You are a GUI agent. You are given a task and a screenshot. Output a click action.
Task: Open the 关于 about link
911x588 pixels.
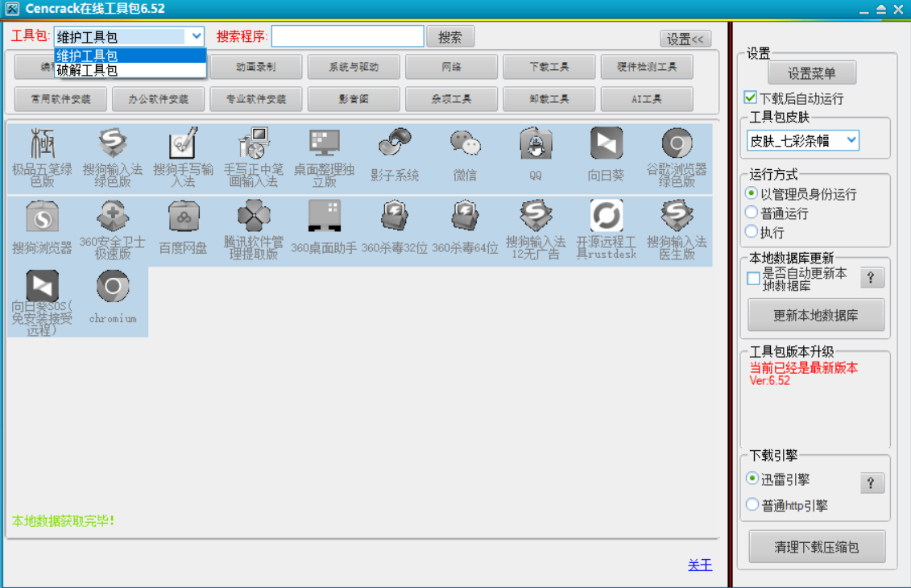700,565
